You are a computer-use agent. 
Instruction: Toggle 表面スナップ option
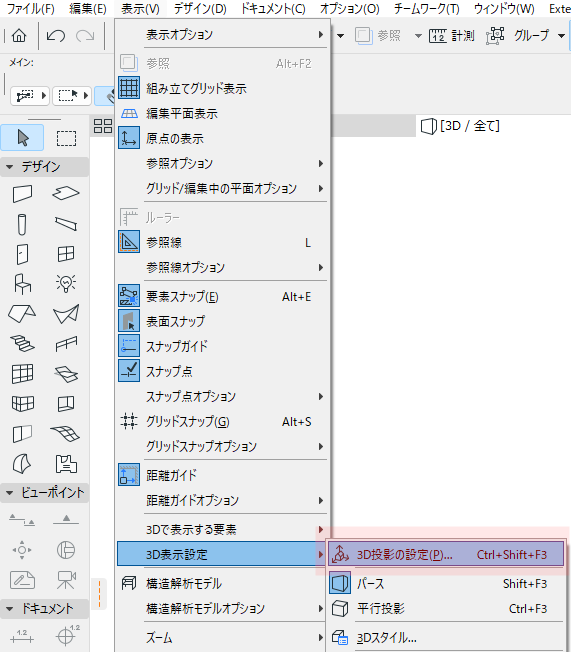(223, 321)
